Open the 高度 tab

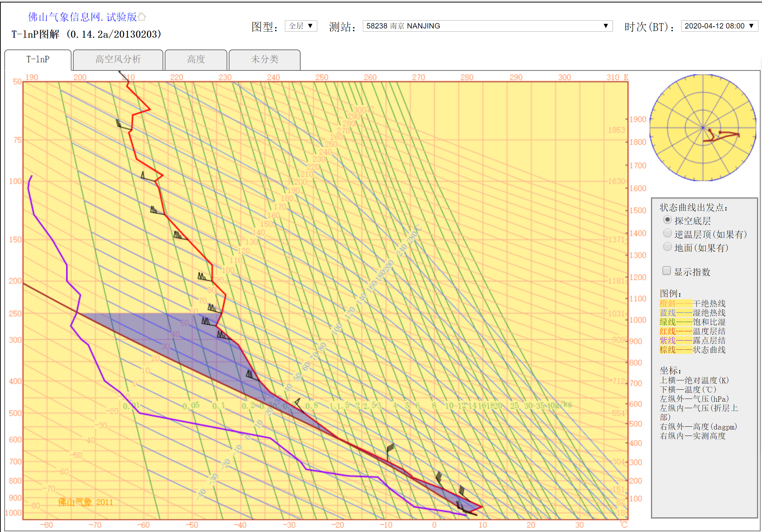tap(196, 59)
